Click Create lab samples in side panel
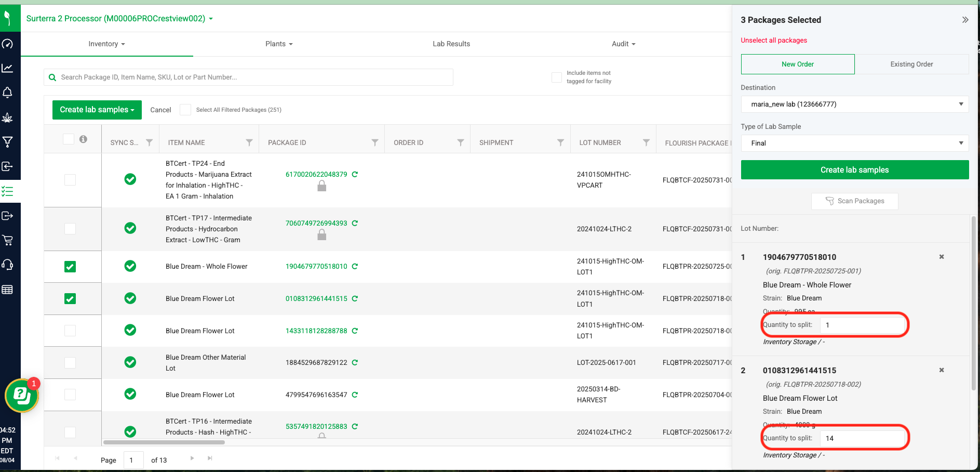Viewport: 980px width, 472px height. coord(854,170)
